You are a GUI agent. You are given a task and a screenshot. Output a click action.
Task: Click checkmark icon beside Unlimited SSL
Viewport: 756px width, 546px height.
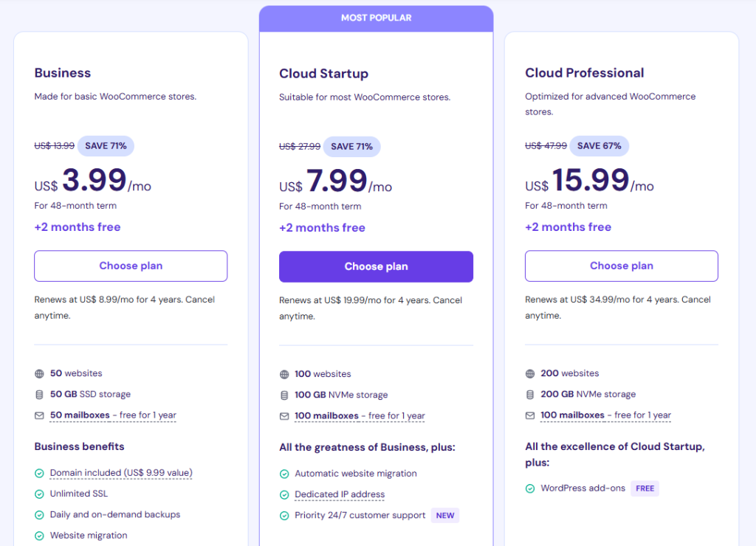pos(40,494)
